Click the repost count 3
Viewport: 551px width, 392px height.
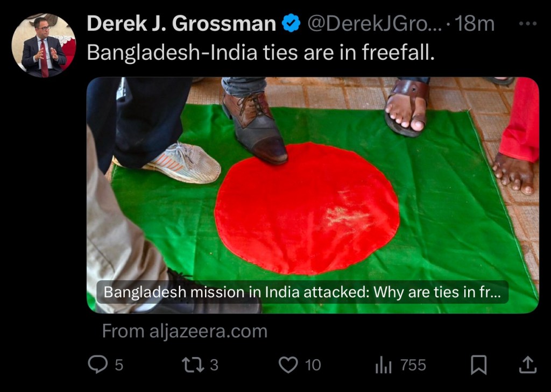214,365
